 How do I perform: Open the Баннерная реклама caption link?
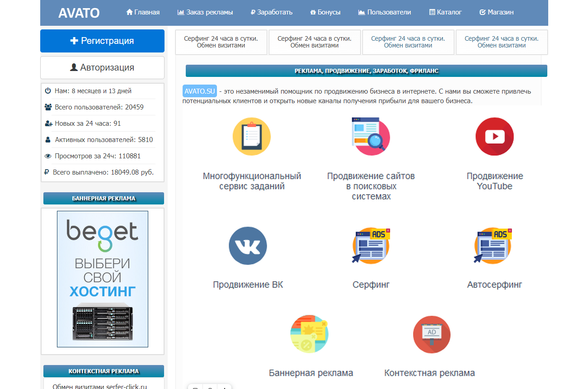[x=311, y=373]
